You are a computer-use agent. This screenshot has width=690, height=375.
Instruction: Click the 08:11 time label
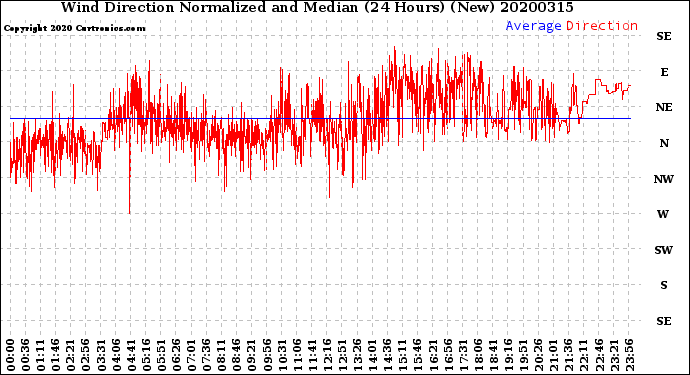click(221, 355)
